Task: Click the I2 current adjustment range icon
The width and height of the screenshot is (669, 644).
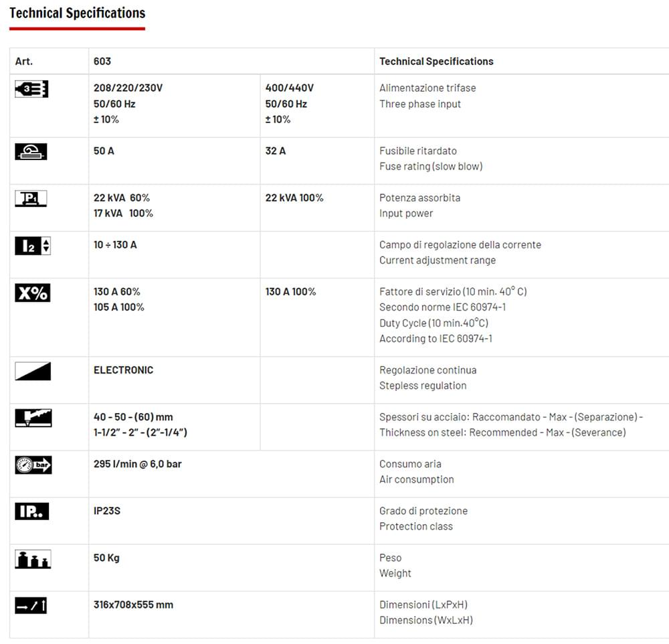Action: tap(32, 246)
